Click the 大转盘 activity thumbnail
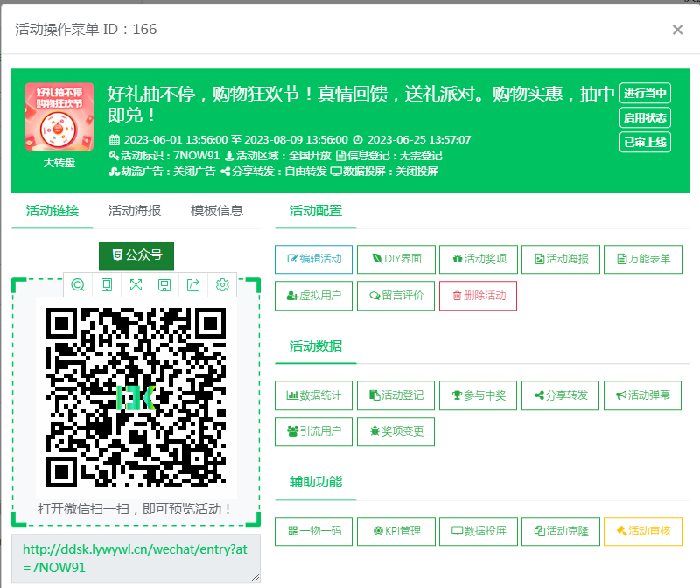 59,116
